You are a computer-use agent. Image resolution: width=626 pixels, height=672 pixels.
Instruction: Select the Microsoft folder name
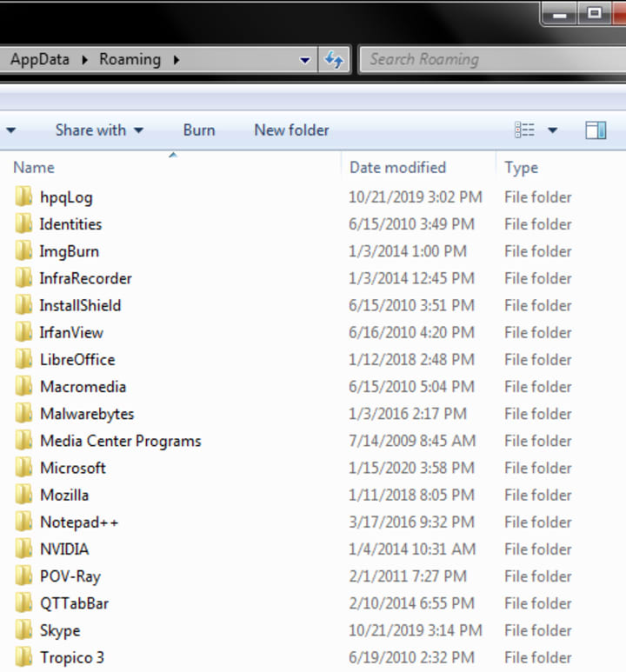[x=72, y=468]
